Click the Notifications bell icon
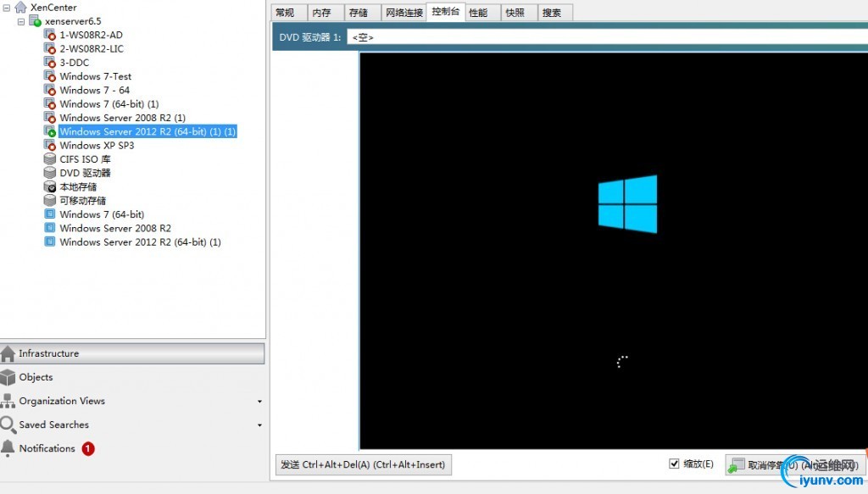The width and height of the screenshot is (868, 494). pos(8,448)
